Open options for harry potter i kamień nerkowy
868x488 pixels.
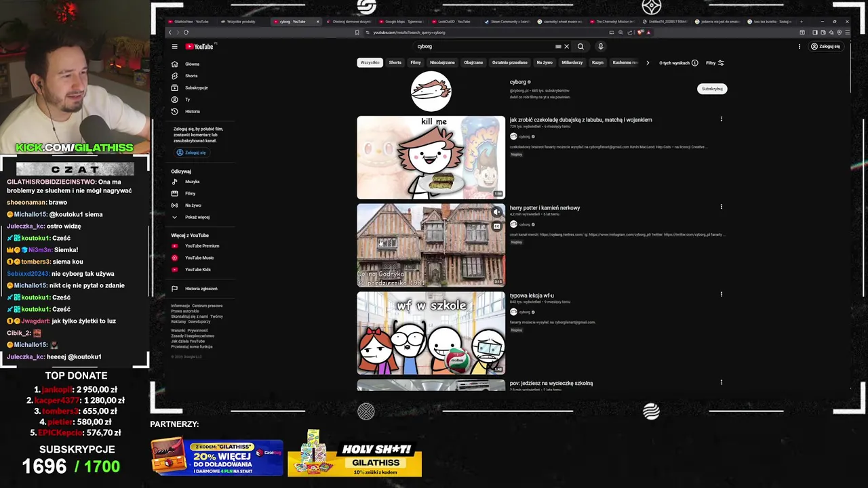721,207
